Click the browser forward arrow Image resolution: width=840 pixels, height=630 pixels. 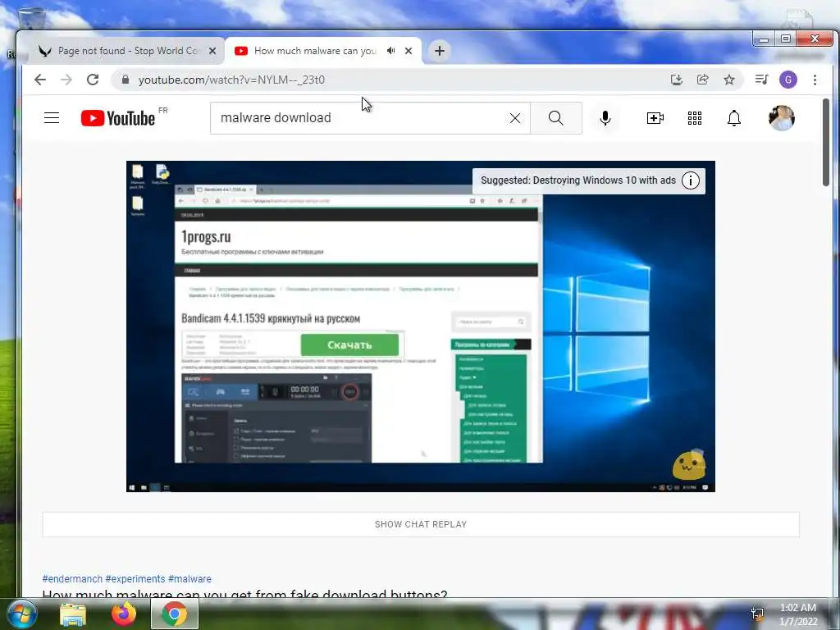66,80
